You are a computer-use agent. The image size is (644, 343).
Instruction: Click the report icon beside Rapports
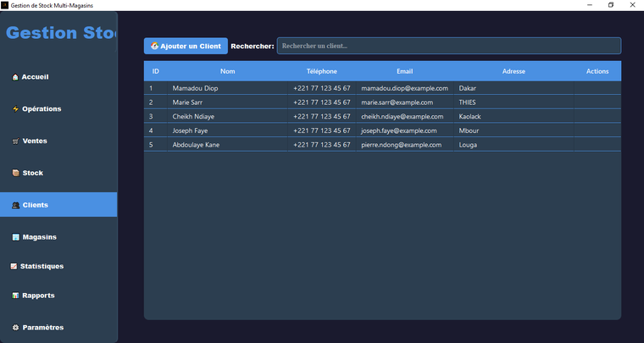(x=15, y=296)
